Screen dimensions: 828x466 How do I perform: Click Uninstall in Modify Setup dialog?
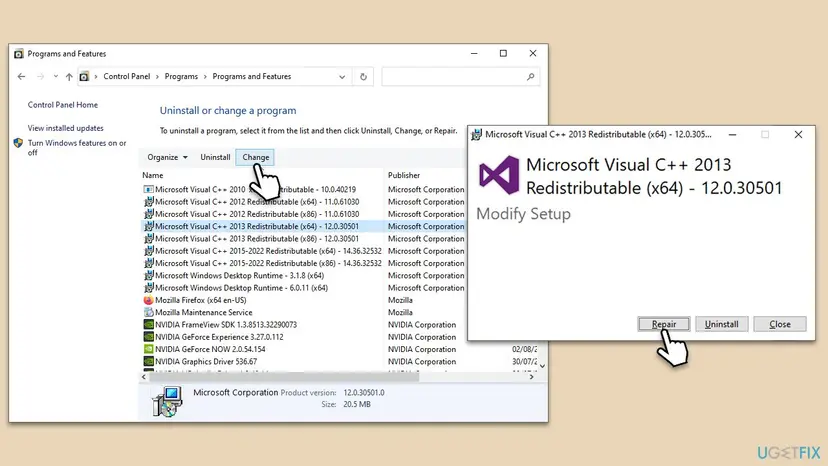tap(721, 324)
